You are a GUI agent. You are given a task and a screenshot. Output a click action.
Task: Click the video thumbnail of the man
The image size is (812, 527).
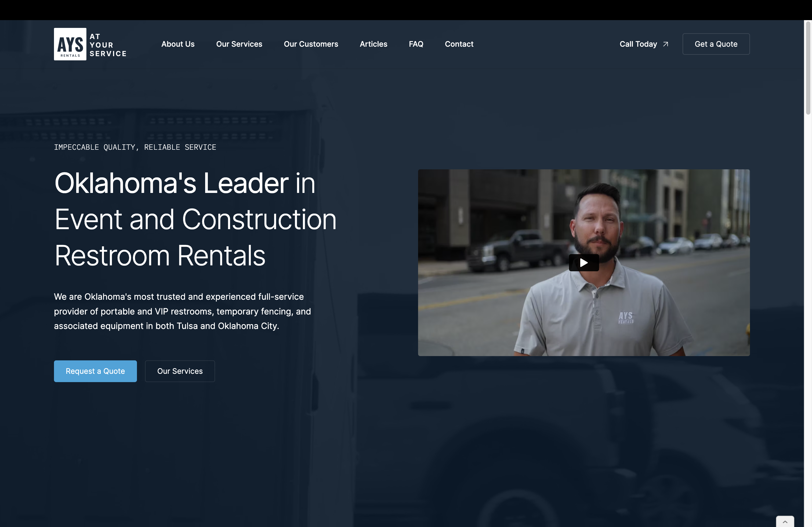pyautogui.click(x=584, y=262)
